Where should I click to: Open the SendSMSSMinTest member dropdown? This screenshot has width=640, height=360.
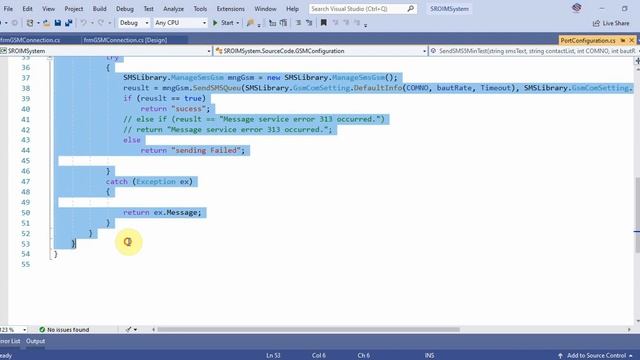pyautogui.click(x=534, y=51)
